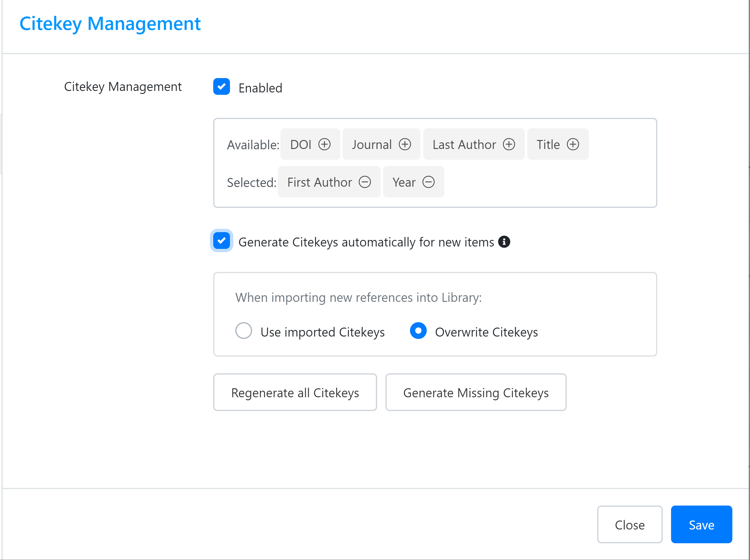The height and width of the screenshot is (560, 750).
Task: Add Journal via its plus icon
Action: [x=405, y=144]
